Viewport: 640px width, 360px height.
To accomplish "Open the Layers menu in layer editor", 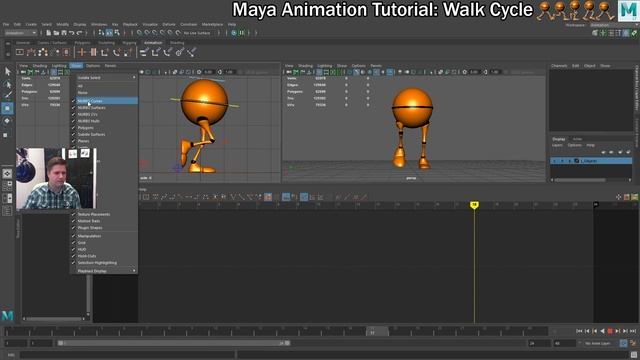I will click(x=557, y=145).
